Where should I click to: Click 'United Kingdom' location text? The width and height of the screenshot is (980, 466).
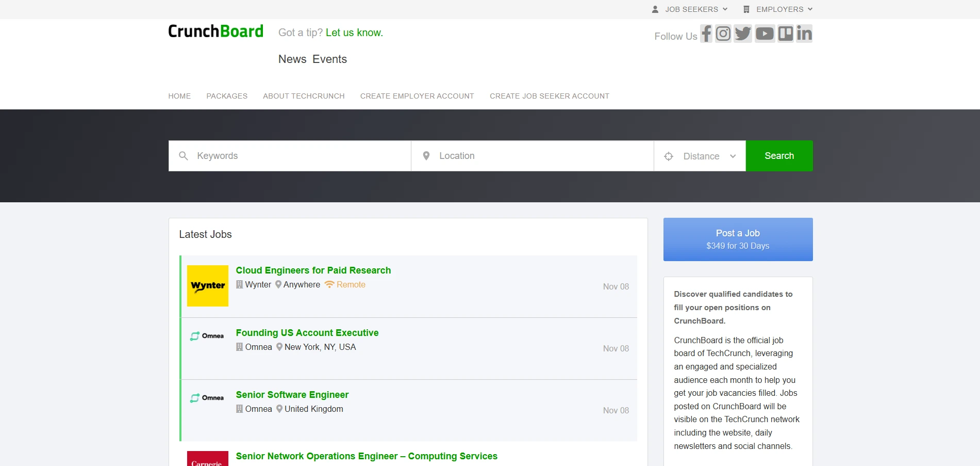tap(314, 409)
